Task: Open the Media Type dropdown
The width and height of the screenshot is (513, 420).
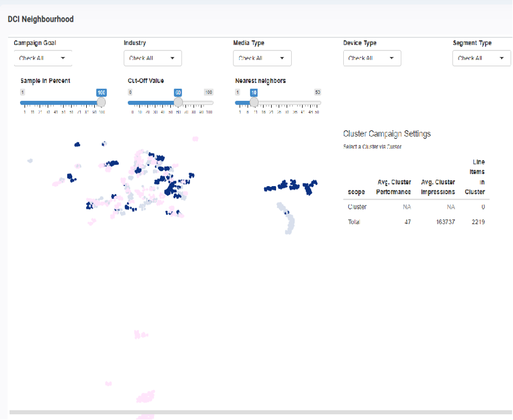Action: 262,58
